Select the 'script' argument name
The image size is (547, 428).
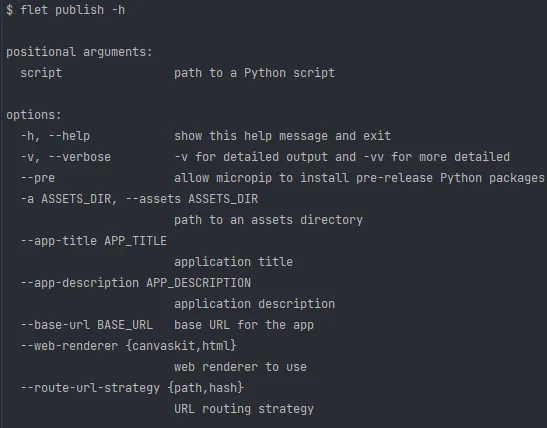41,73
